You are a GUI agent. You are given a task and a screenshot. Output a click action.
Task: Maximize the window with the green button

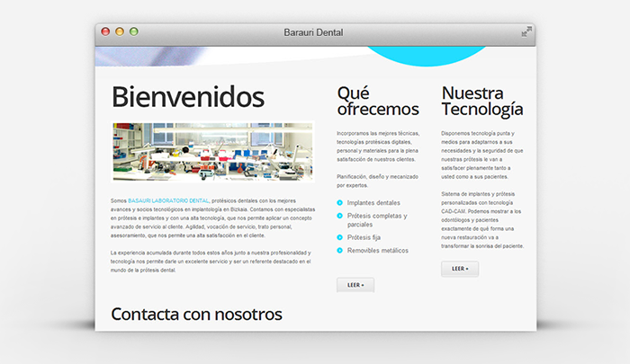(x=134, y=31)
